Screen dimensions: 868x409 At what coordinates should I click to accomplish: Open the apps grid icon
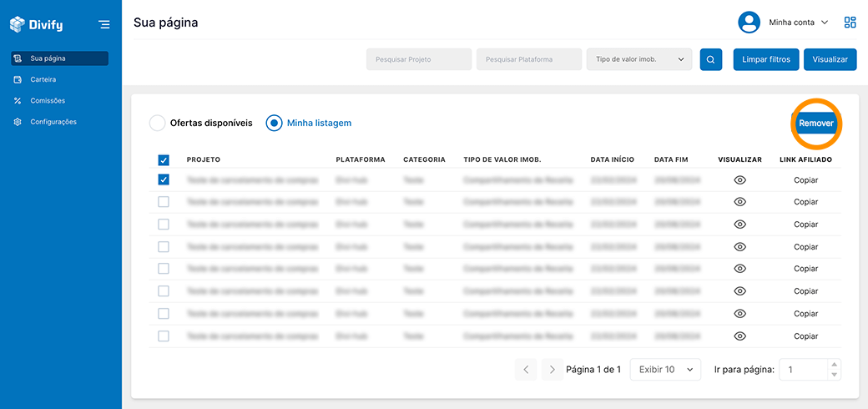[x=850, y=23]
